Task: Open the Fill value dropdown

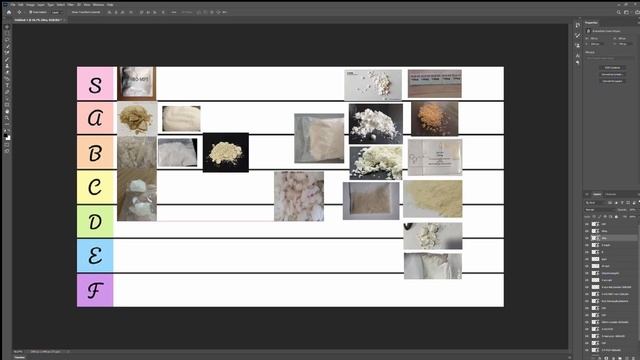Action: pos(632,217)
